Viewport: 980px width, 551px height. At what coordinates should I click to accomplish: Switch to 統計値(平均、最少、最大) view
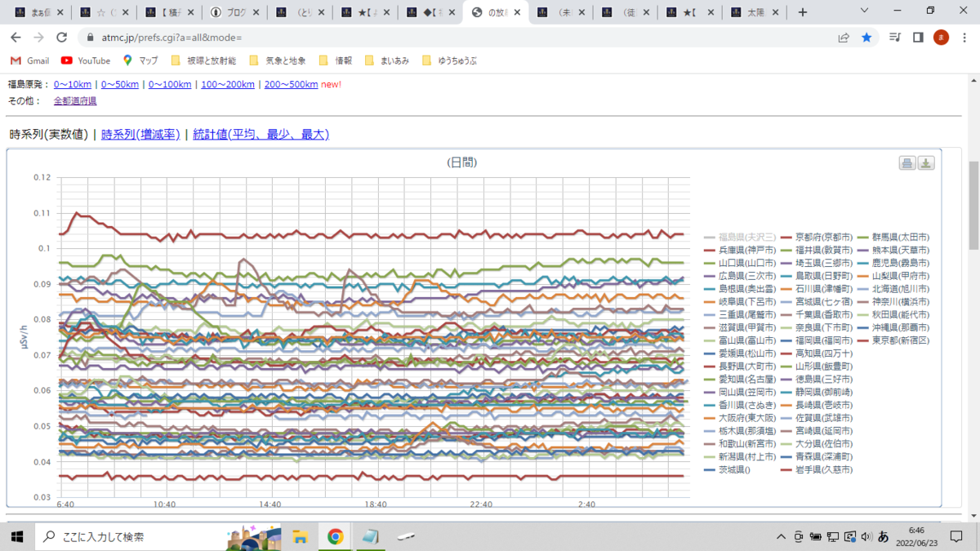coord(261,135)
